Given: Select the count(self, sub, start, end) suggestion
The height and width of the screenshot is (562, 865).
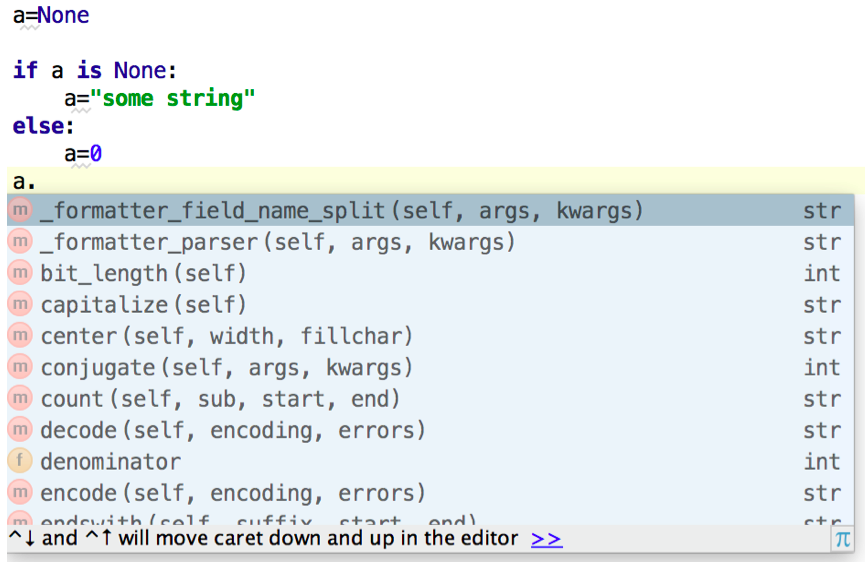Looking at the screenshot, I should coord(220,399).
